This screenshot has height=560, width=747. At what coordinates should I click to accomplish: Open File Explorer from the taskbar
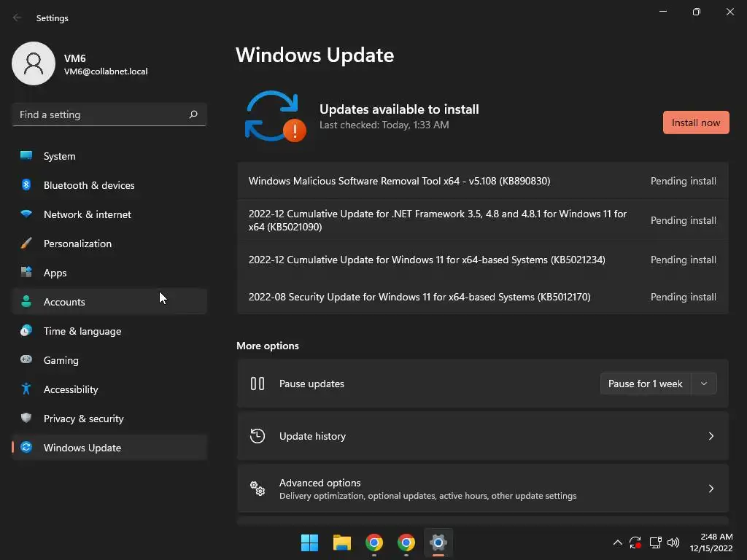click(342, 542)
